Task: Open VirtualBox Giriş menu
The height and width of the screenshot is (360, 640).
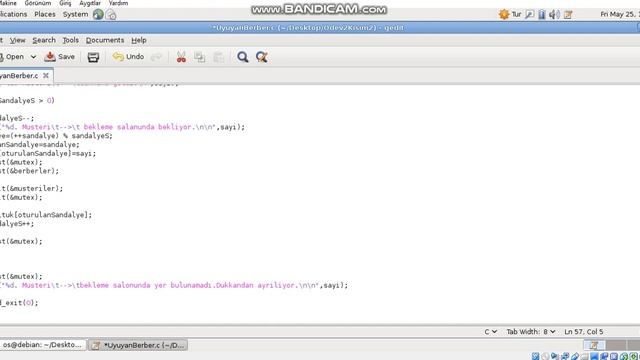Action: 65,3
